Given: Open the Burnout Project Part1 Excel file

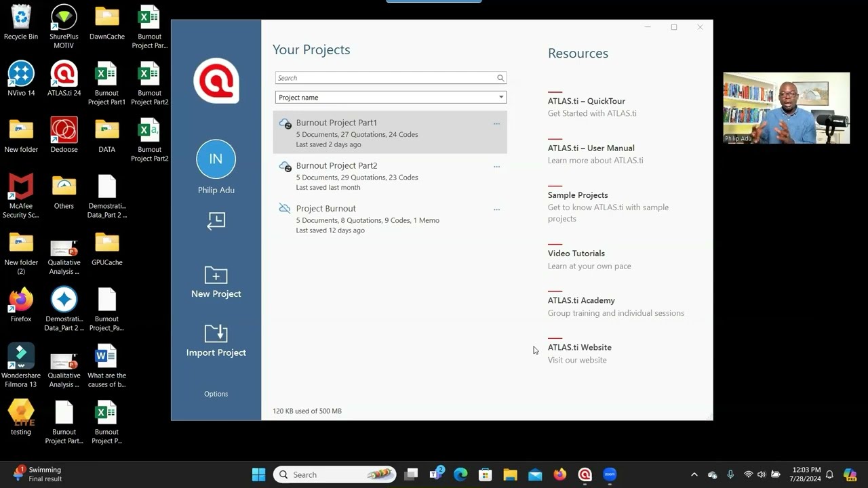Looking at the screenshot, I should (106, 83).
